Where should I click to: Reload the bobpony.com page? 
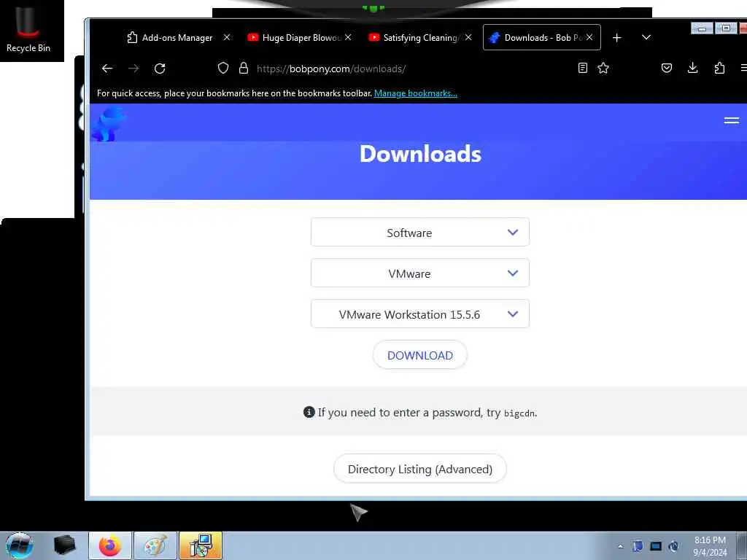[x=160, y=69]
